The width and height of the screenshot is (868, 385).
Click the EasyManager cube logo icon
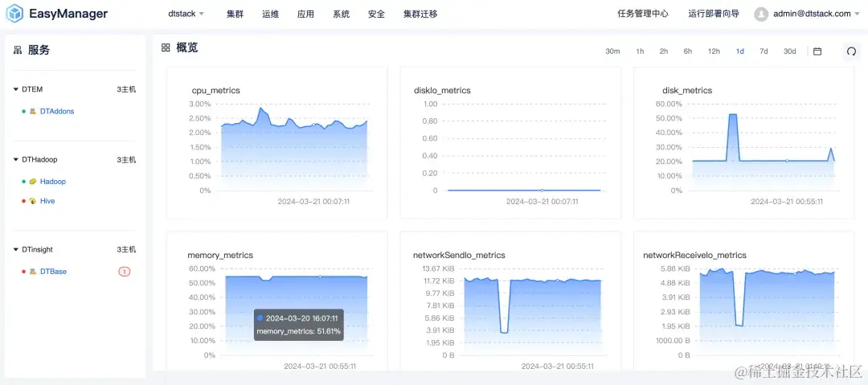(14, 14)
